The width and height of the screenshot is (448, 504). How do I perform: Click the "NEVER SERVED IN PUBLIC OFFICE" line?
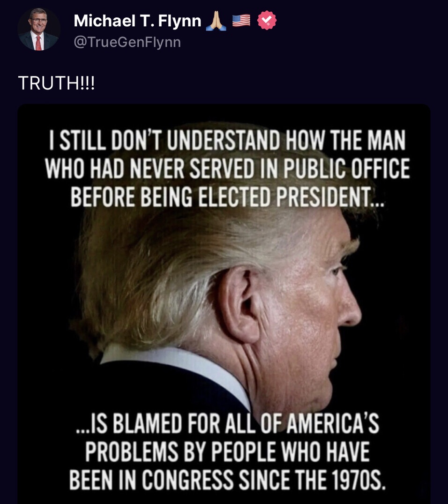point(227,168)
